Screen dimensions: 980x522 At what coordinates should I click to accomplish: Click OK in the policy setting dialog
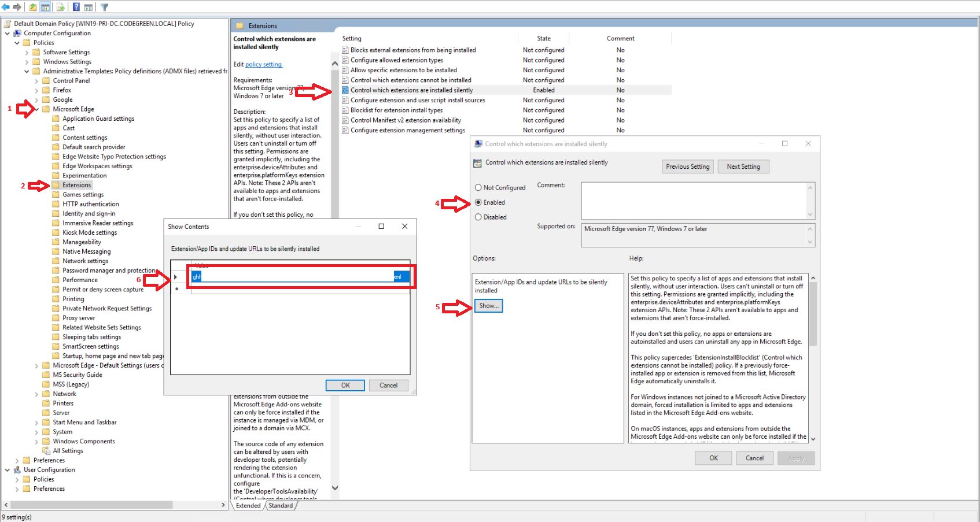713,458
